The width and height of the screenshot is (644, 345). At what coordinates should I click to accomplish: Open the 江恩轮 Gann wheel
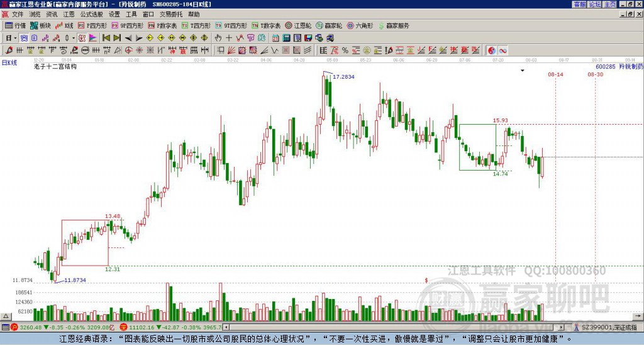(x=298, y=25)
